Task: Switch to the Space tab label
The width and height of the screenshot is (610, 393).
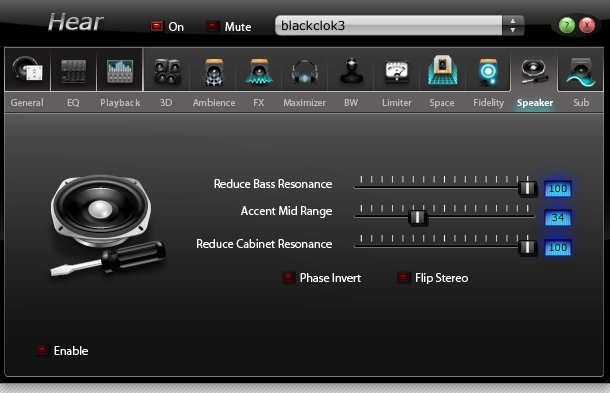Action: (442, 103)
